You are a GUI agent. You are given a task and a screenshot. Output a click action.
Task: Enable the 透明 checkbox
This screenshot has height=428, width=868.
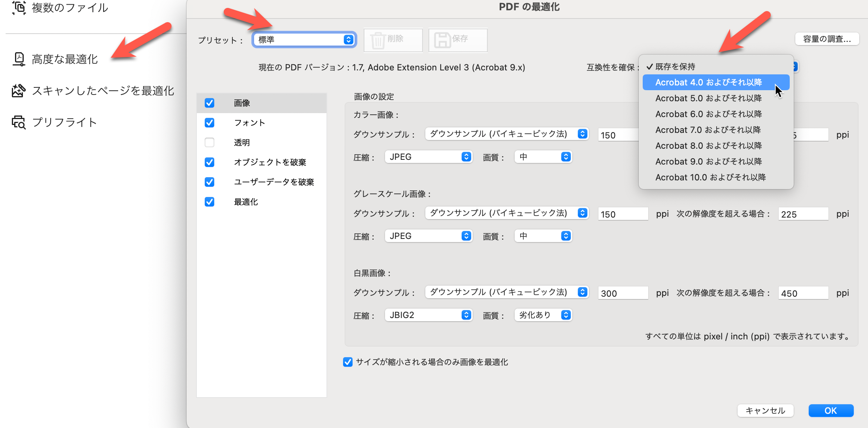209,142
